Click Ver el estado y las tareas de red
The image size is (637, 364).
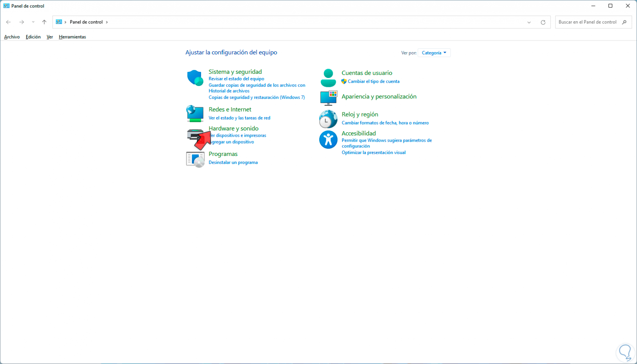[x=239, y=118]
